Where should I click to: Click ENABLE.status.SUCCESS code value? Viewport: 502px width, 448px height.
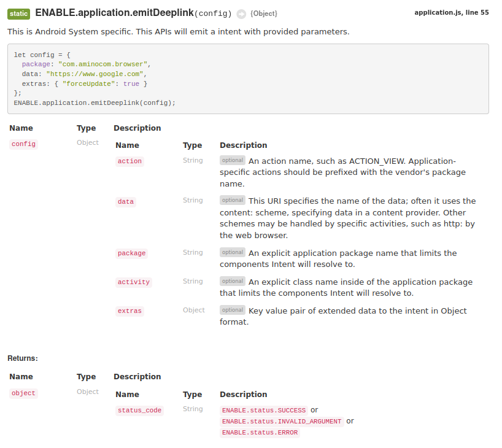pyautogui.click(x=264, y=411)
